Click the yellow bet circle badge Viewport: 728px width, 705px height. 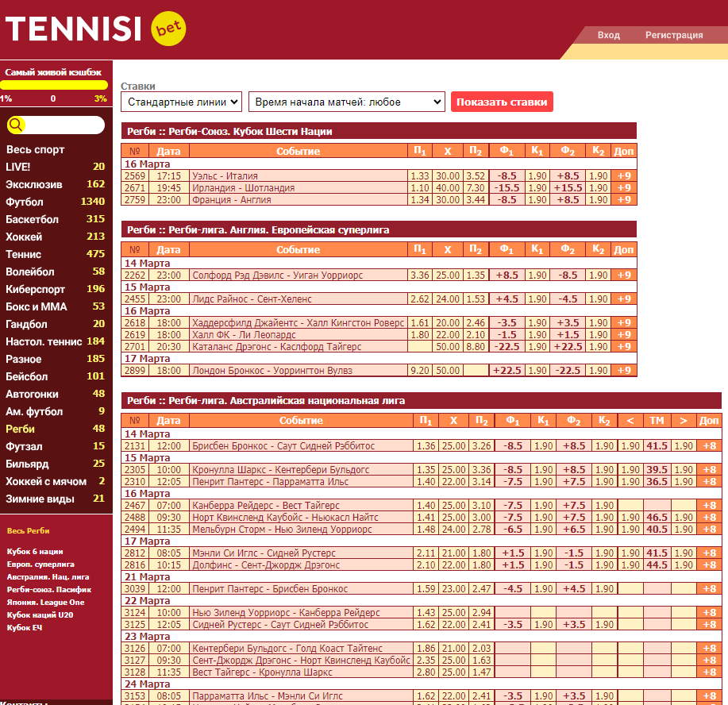(x=168, y=29)
